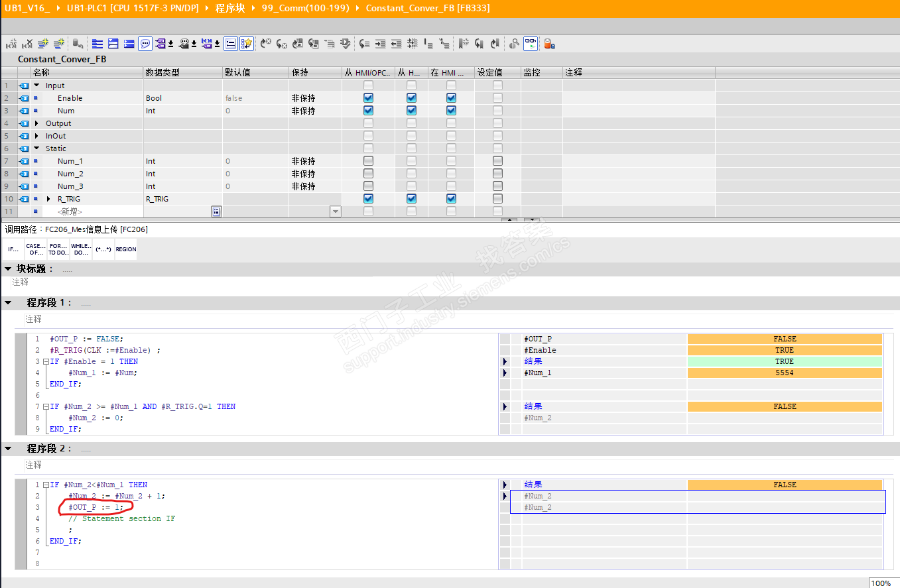This screenshot has height=588, width=900.
Task: Click the set bookmark flag icon
Action: pyautogui.click(x=464, y=44)
